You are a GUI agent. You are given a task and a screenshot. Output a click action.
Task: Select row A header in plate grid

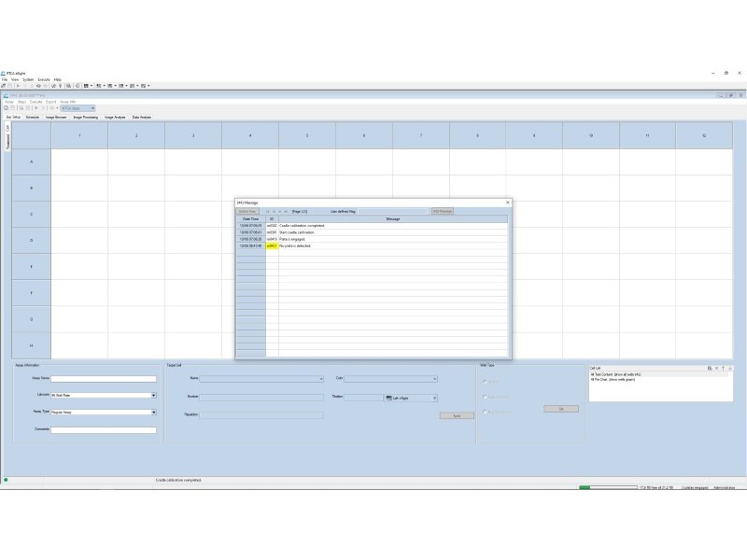tap(32, 161)
